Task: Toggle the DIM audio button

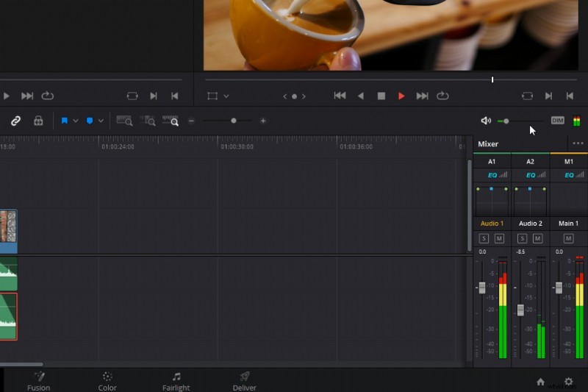Action: point(558,121)
